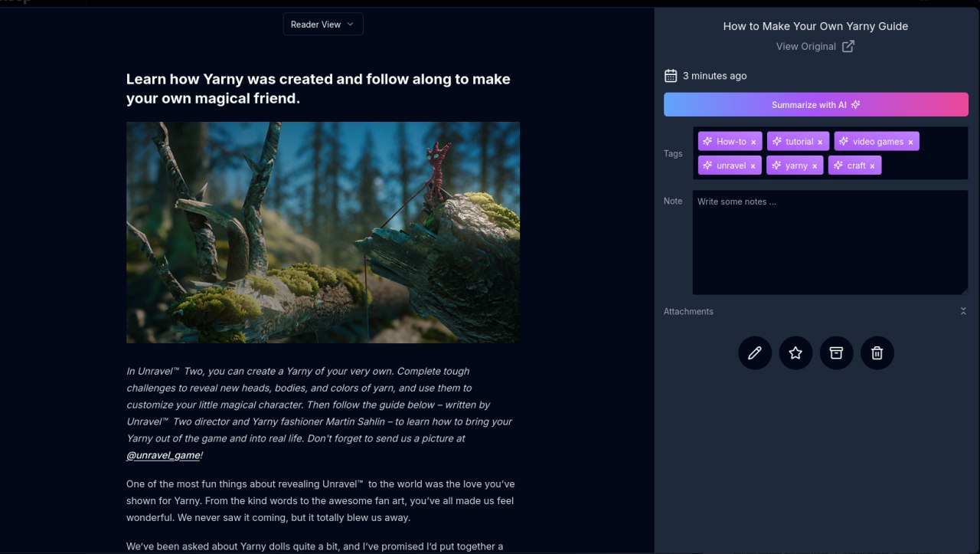Viewport: 980px width, 554px height.
Task: Click the "video games" tag label
Action: 878,142
